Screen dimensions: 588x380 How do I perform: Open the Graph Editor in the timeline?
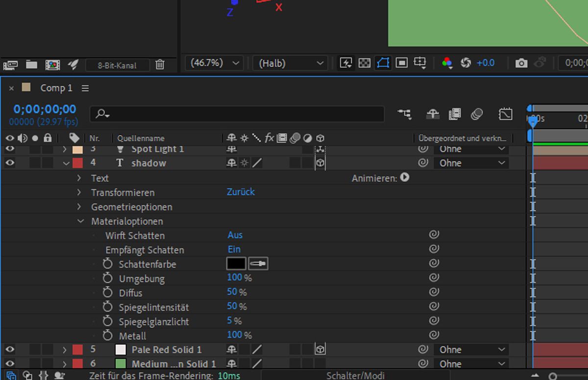pos(505,114)
